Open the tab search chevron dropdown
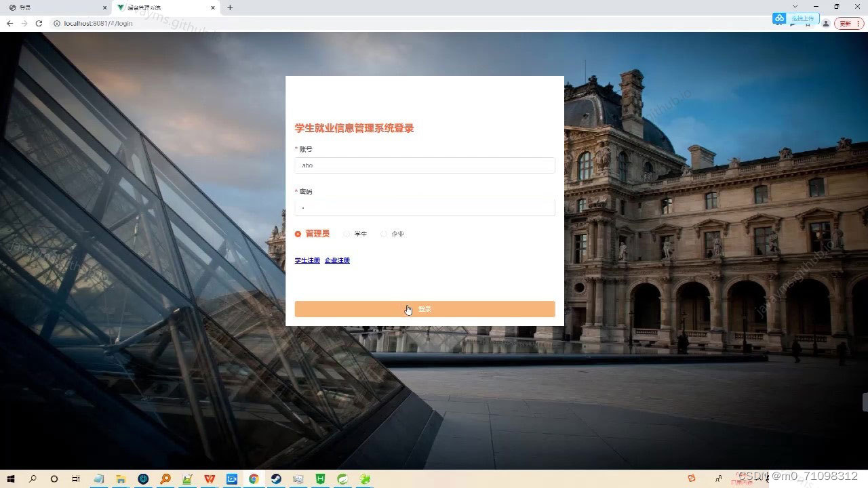 pyautogui.click(x=795, y=7)
